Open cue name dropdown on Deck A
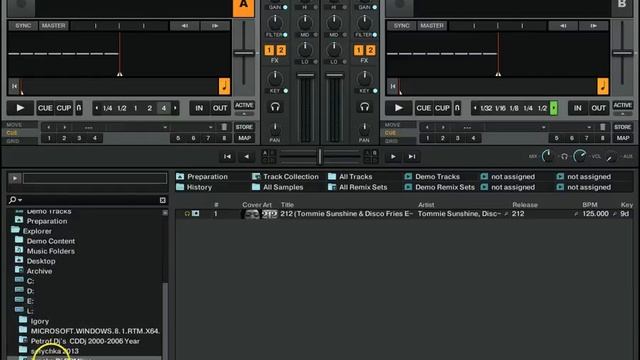This screenshot has width=640, height=360. pyautogui.click(x=165, y=127)
